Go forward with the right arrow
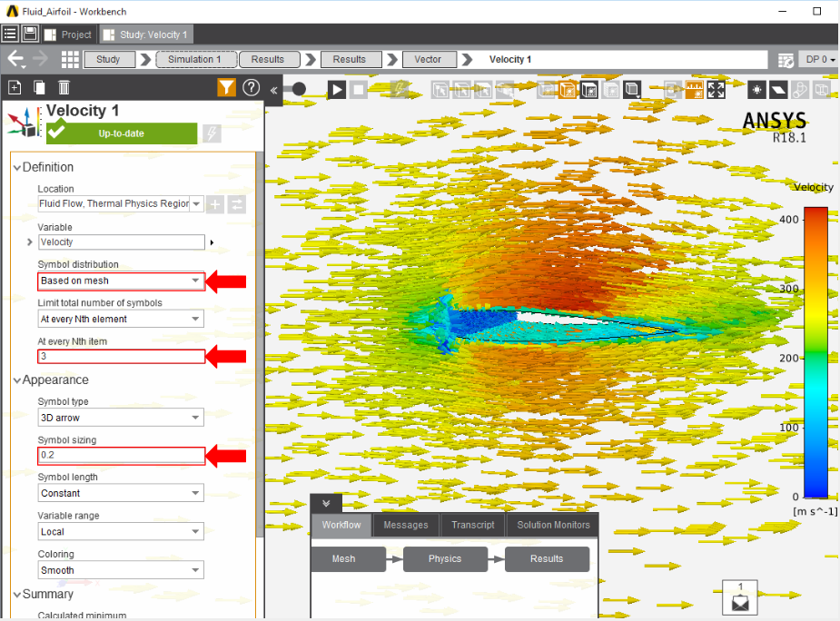Viewport: 840px width, 621px height. coord(41,59)
